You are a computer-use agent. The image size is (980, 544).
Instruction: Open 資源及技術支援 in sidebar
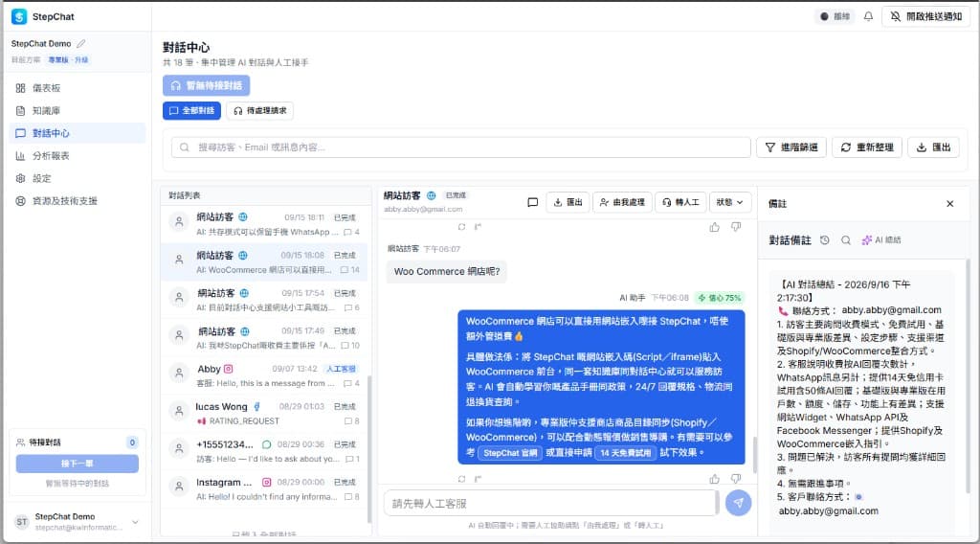pos(78,201)
